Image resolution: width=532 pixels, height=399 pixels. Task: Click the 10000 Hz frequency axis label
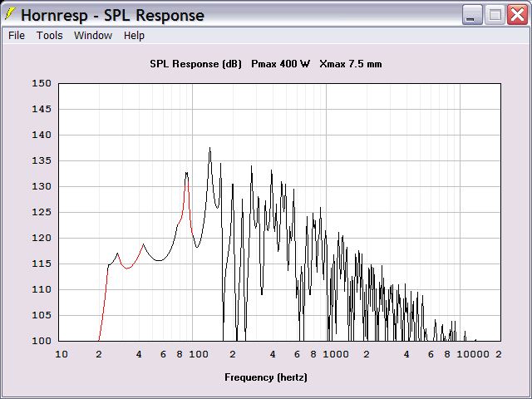(473, 355)
